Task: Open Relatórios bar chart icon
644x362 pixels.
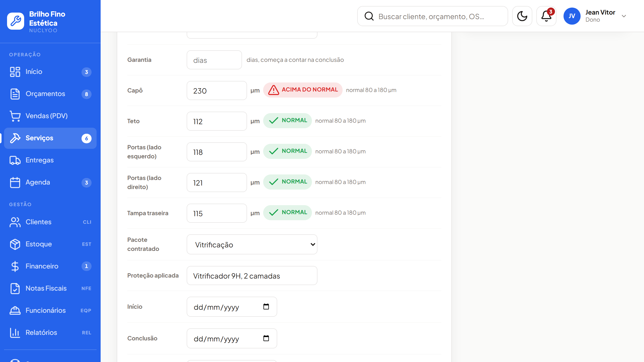Action: point(15,333)
